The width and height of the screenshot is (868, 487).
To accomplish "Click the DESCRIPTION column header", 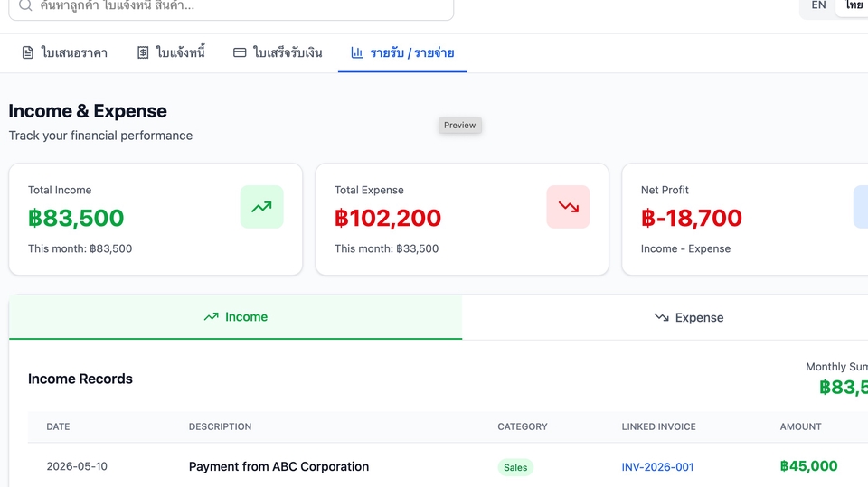I will (221, 426).
